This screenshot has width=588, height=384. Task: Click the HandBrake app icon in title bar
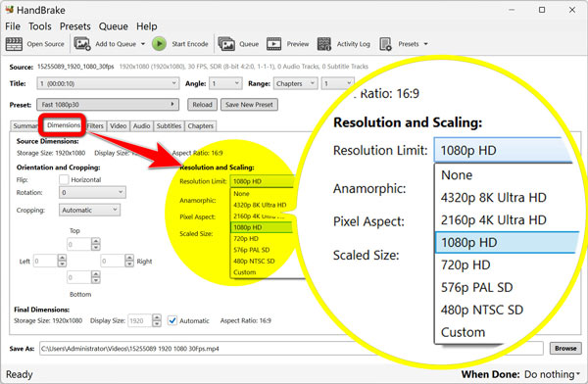10,10
